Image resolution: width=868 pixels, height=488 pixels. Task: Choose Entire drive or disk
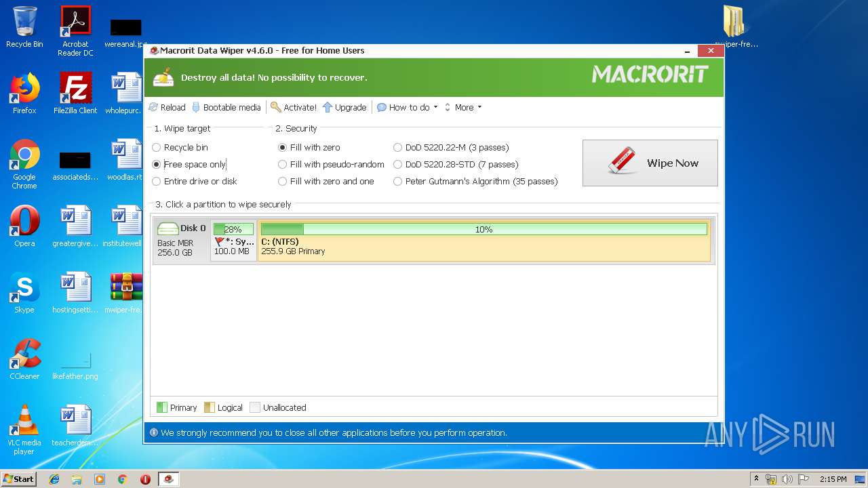pyautogui.click(x=195, y=181)
